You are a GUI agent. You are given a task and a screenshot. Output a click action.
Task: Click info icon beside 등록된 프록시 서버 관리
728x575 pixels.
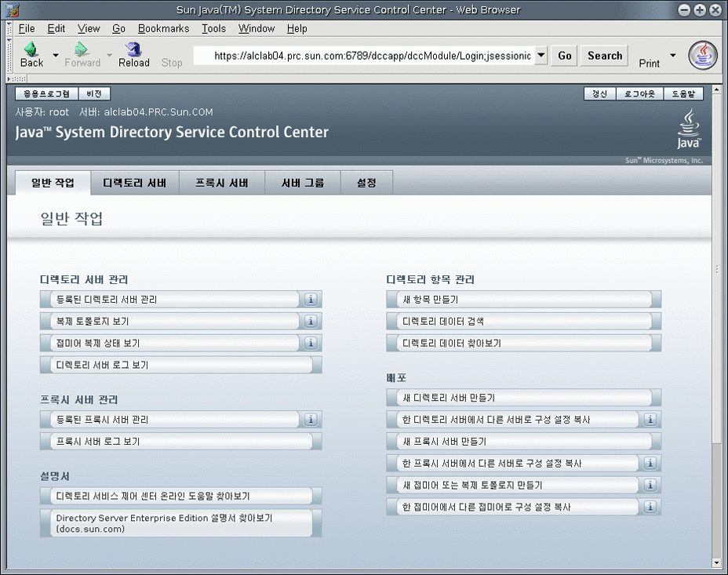point(311,420)
